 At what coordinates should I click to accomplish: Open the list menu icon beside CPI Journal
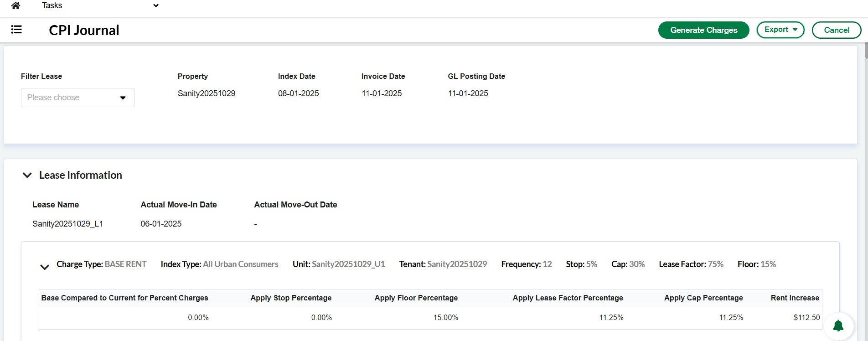(16, 30)
